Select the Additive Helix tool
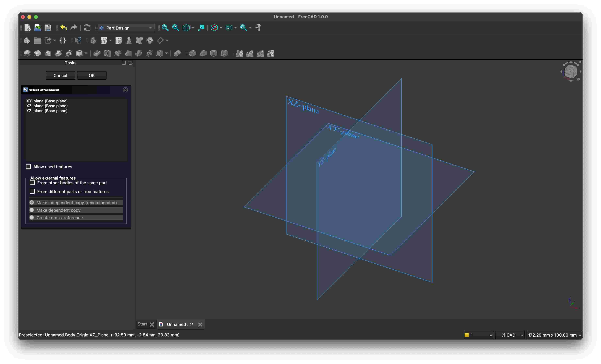This screenshot has width=601, height=364. coord(69,53)
